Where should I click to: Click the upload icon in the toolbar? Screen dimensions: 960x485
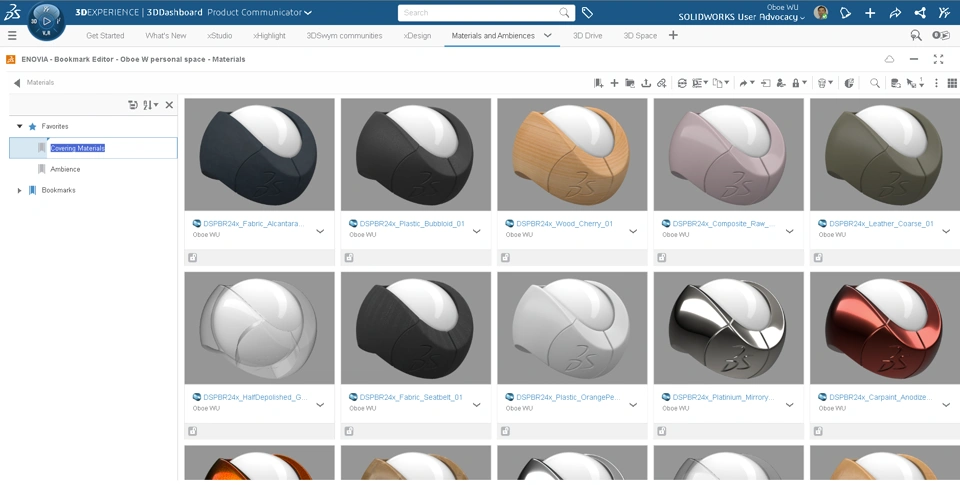pyautogui.click(x=645, y=83)
